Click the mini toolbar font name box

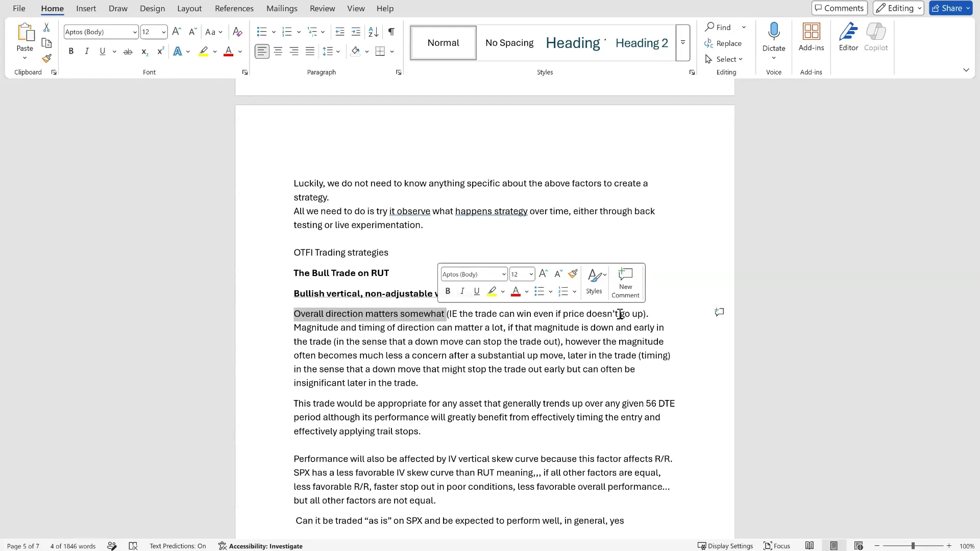(474, 274)
